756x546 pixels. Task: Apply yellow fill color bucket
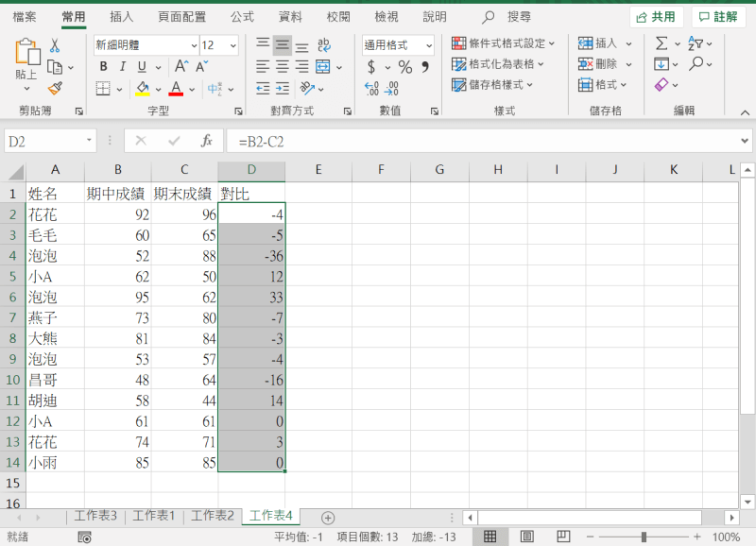[143, 89]
